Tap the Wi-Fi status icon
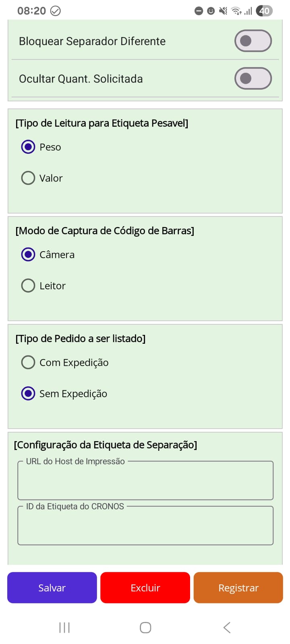 click(236, 11)
